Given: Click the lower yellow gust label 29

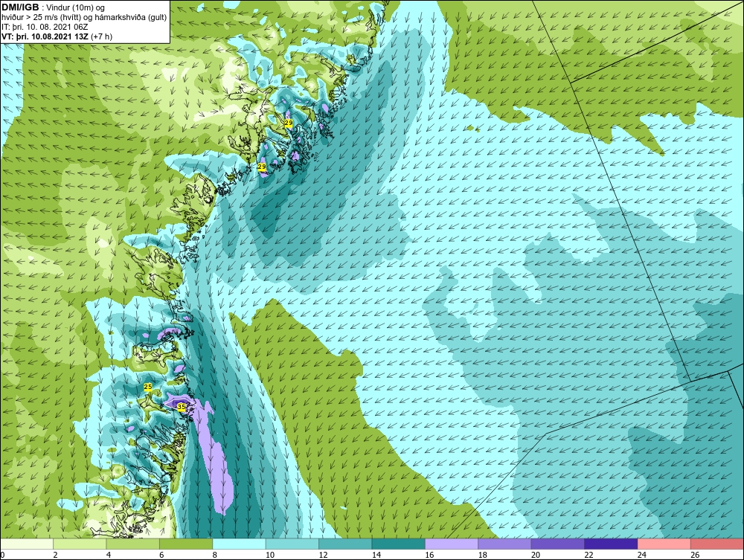Looking at the screenshot, I should (262, 167).
